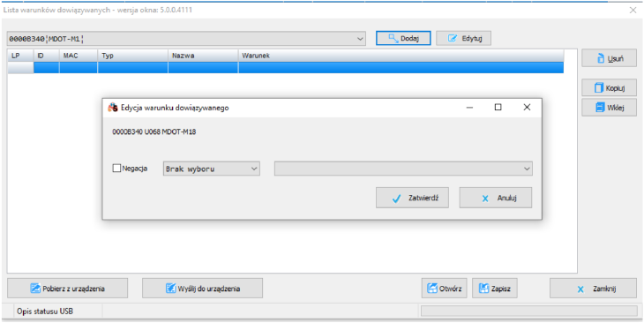The width and height of the screenshot is (644, 323).
Task: Click the folder icon on Otwórz button
Action: point(432,288)
